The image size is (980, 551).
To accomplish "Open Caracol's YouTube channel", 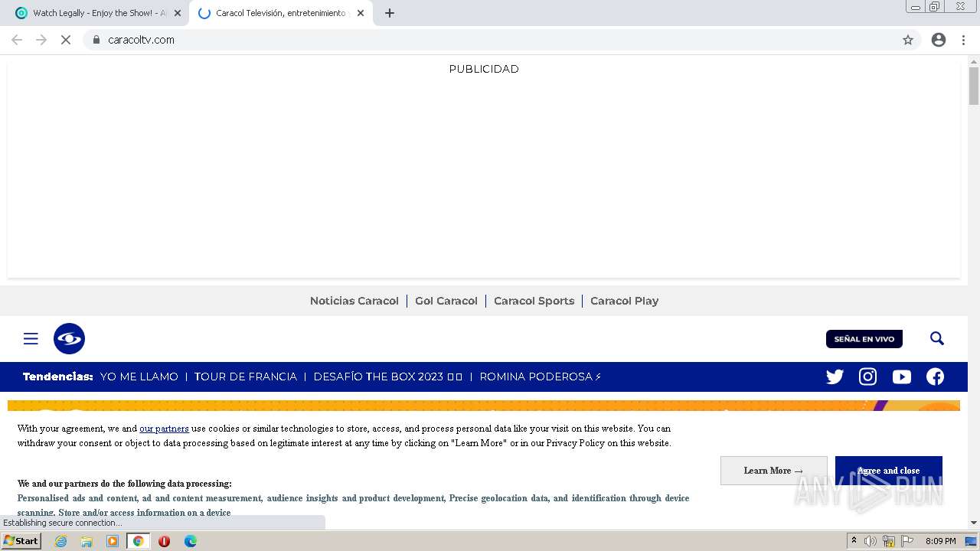I will [x=901, y=377].
